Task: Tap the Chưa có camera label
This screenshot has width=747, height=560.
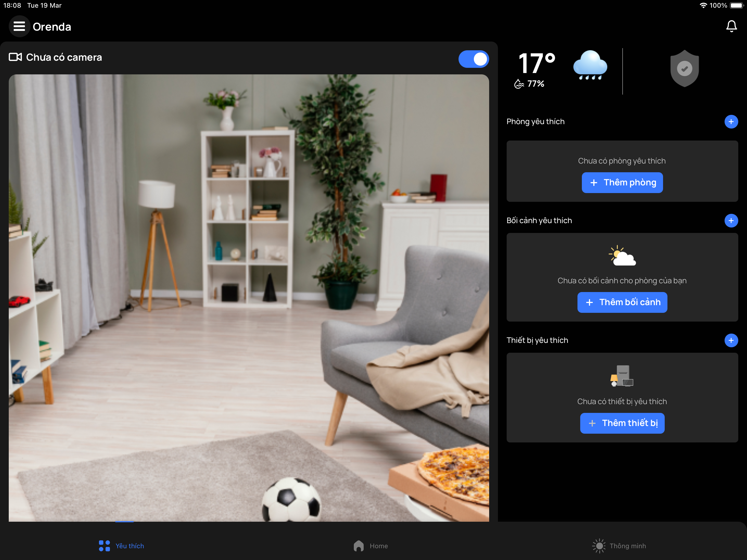Action: (64, 57)
